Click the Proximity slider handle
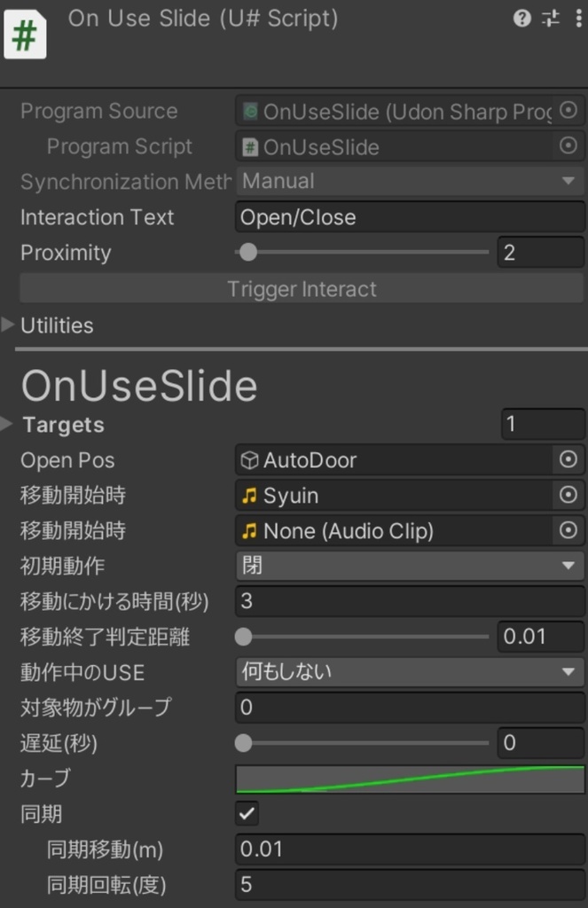 click(x=247, y=253)
